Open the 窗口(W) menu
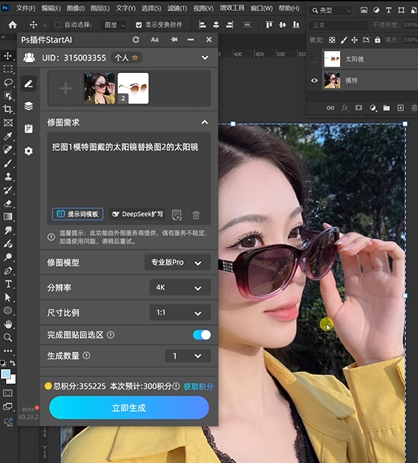Image resolution: width=418 pixels, height=463 pixels. pos(262,8)
